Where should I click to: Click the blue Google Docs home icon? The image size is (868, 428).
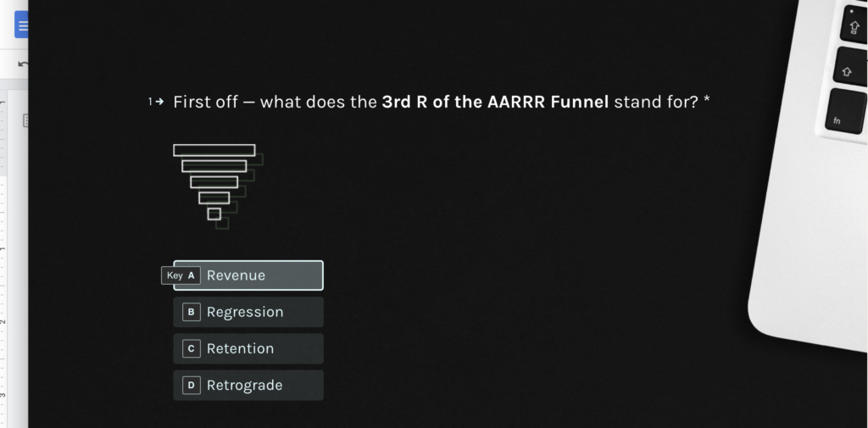[21, 25]
